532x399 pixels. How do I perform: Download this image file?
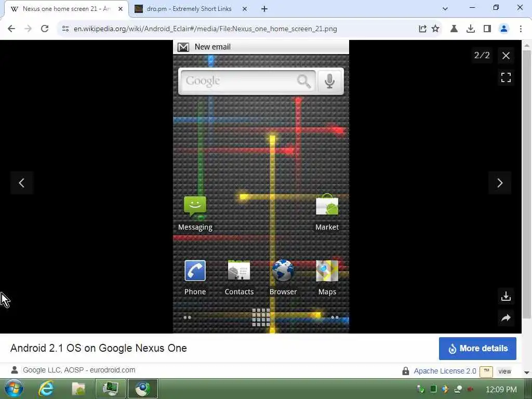click(x=506, y=297)
